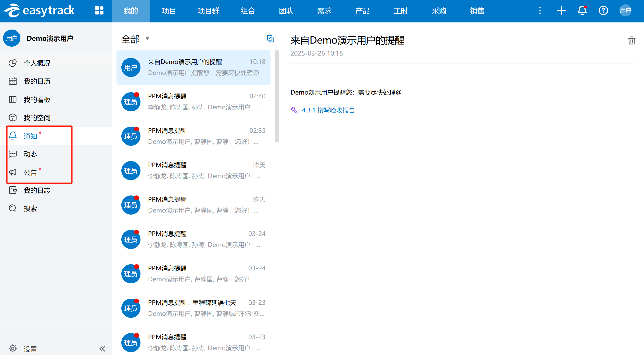The height and width of the screenshot is (355, 644).
Task: Click the wrench icon beside task link
Action: tap(294, 110)
